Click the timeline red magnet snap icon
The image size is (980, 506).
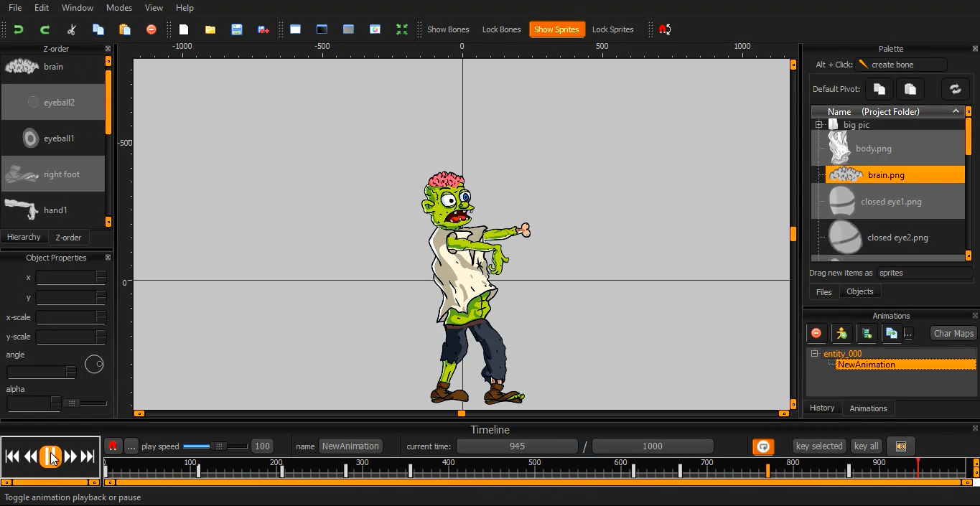(113, 446)
